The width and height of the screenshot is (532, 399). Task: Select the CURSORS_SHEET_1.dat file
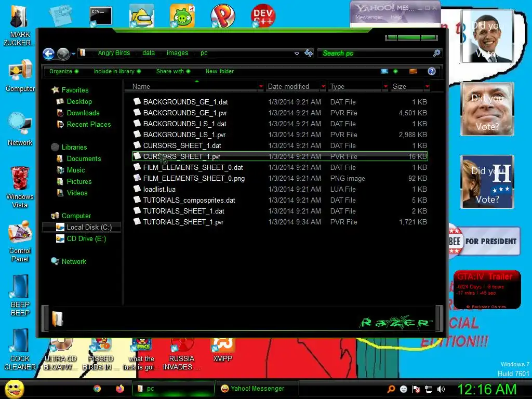point(280,145)
